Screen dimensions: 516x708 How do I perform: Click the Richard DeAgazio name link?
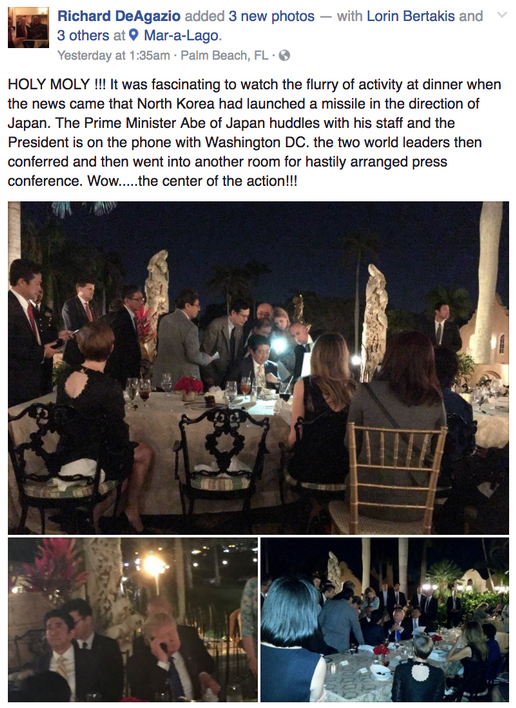(x=119, y=16)
